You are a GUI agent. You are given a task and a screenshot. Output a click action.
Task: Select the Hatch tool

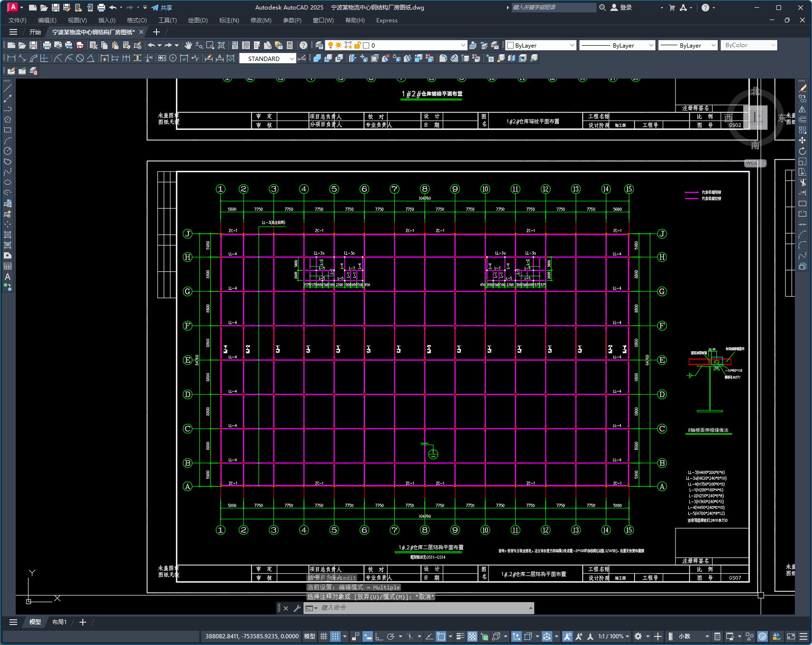click(x=8, y=235)
